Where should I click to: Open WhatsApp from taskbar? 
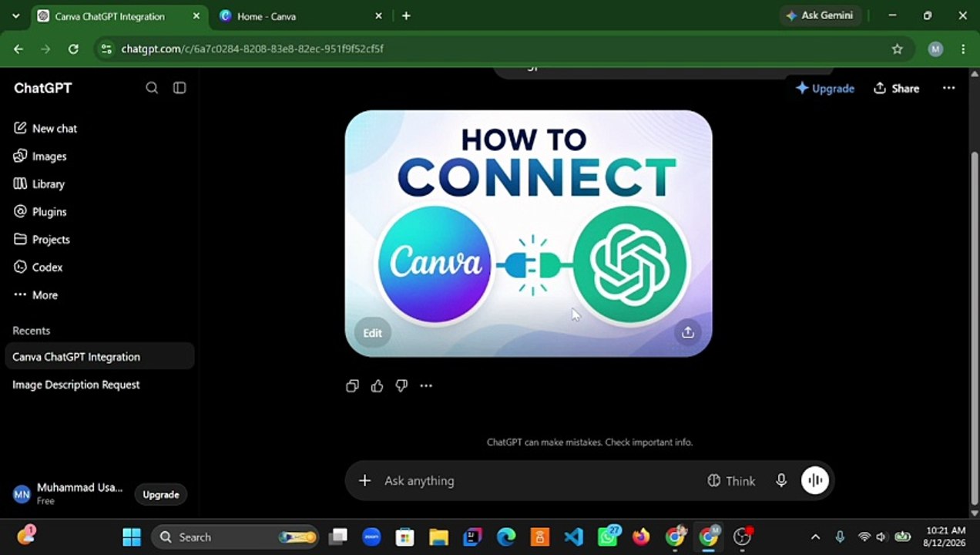coord(608,536)
